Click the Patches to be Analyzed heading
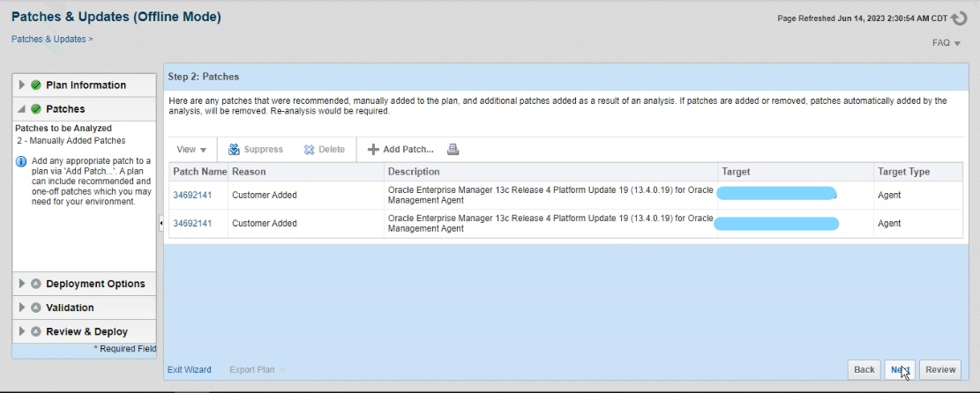Screen dimensions: 980x393 pyautogui.click(x=55, y=128)
